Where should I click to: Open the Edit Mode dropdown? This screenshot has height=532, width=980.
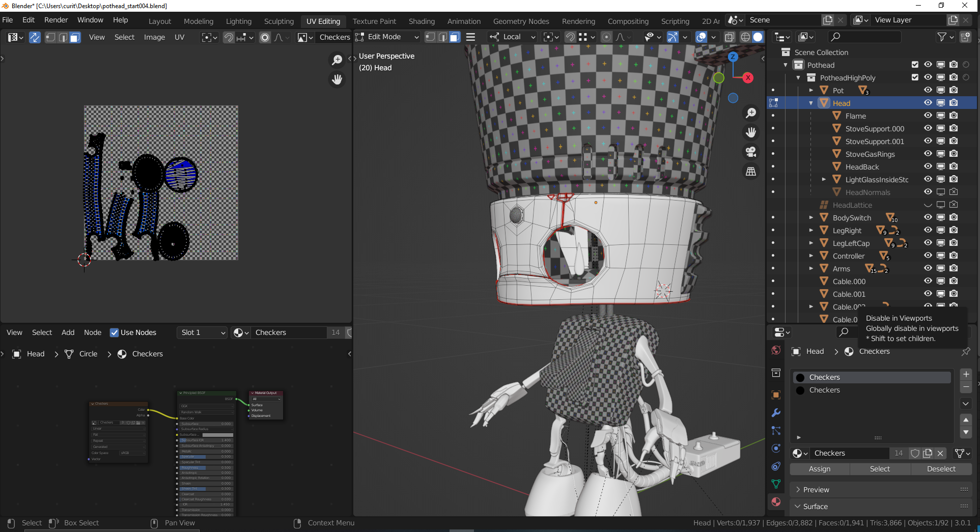pyautogui.click(x=388, y=37)
